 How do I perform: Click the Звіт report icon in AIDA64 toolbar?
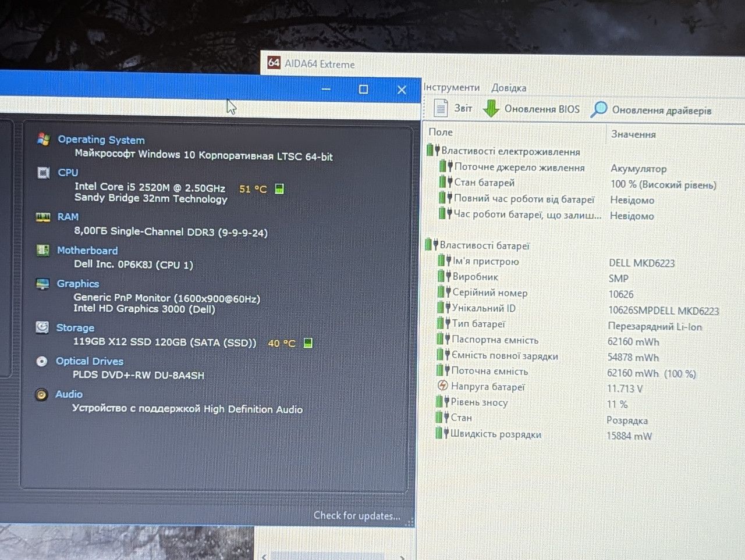click(x=441, y=108)
